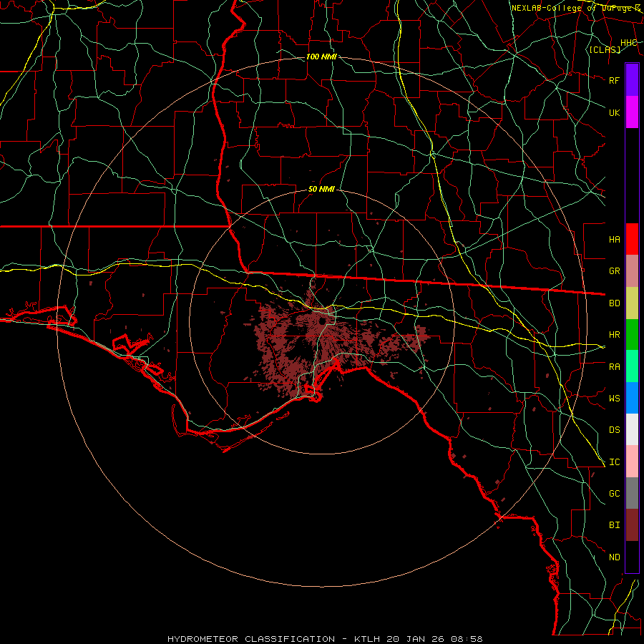
Task: Click the GC legend label
Action: point(615,493)
